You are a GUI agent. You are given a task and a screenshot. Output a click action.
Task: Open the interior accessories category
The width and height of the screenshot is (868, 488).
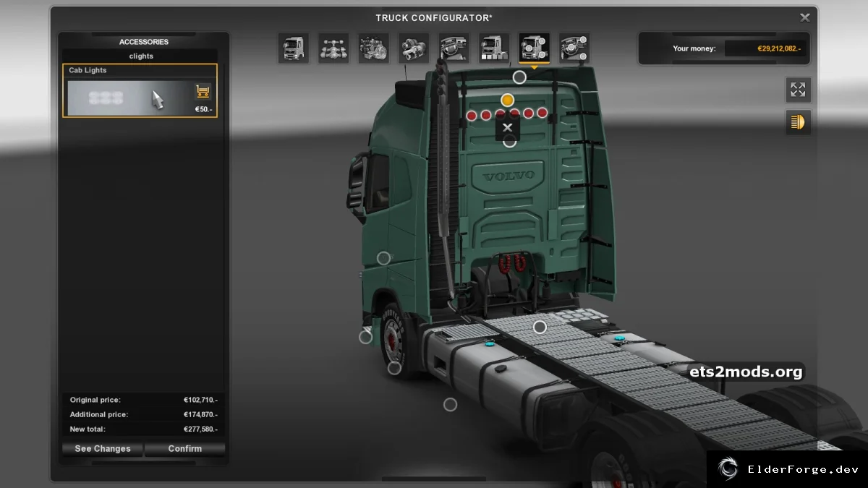coord(574,48)
